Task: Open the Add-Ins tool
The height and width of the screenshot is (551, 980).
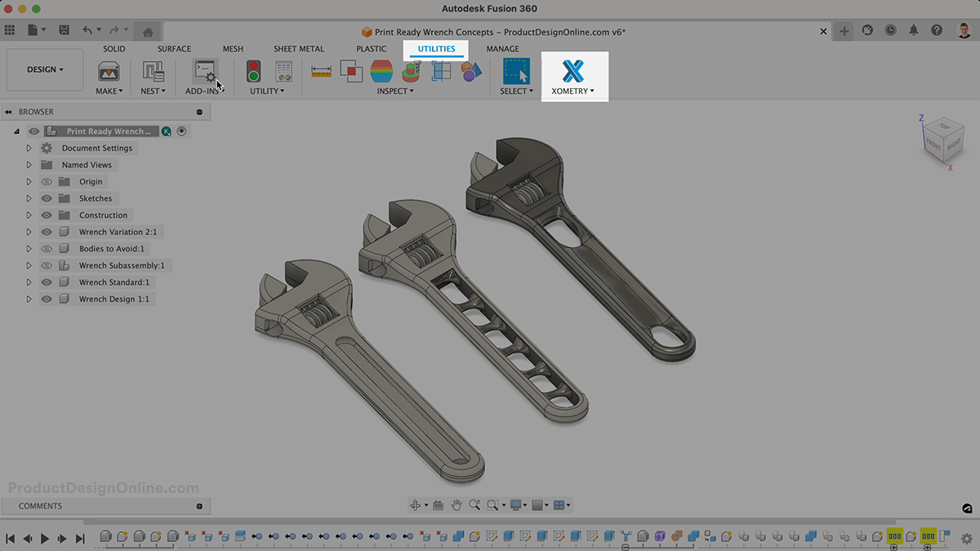Action: 204,72
